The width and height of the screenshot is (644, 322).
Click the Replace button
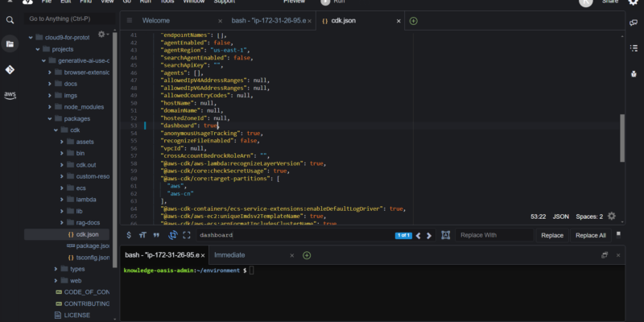coord(551,235)
